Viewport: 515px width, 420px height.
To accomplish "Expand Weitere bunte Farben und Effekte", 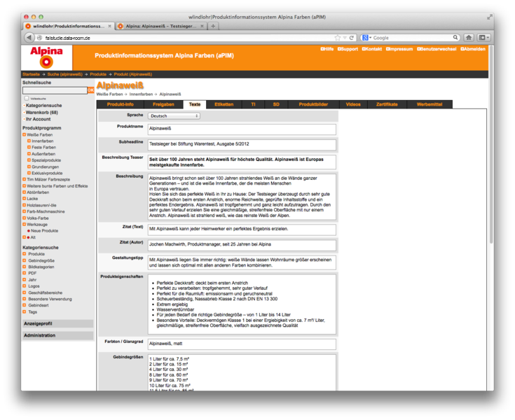I will [25, 185].
